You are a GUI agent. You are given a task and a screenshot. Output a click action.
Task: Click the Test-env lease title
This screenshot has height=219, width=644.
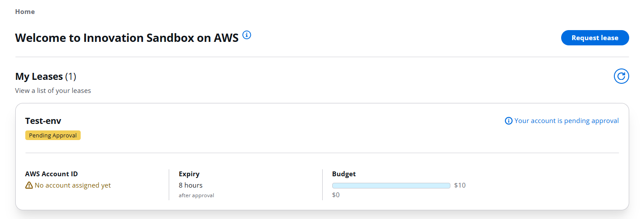coord(43,121)
